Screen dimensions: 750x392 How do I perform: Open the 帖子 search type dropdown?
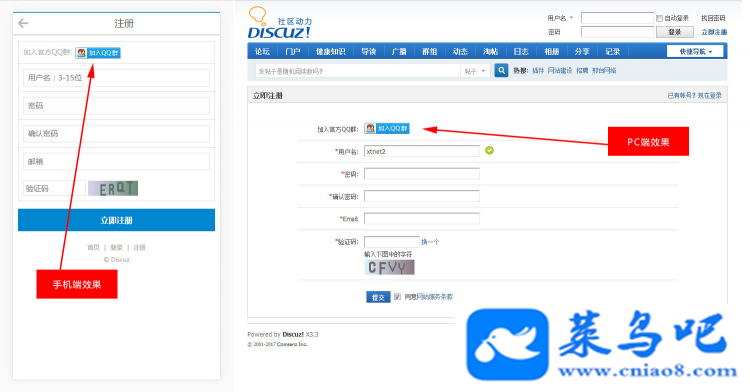coord(475,71)
